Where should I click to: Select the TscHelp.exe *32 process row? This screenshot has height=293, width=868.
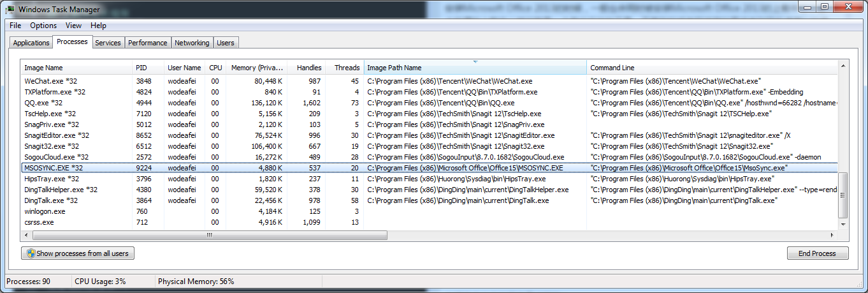click(428, 114)
